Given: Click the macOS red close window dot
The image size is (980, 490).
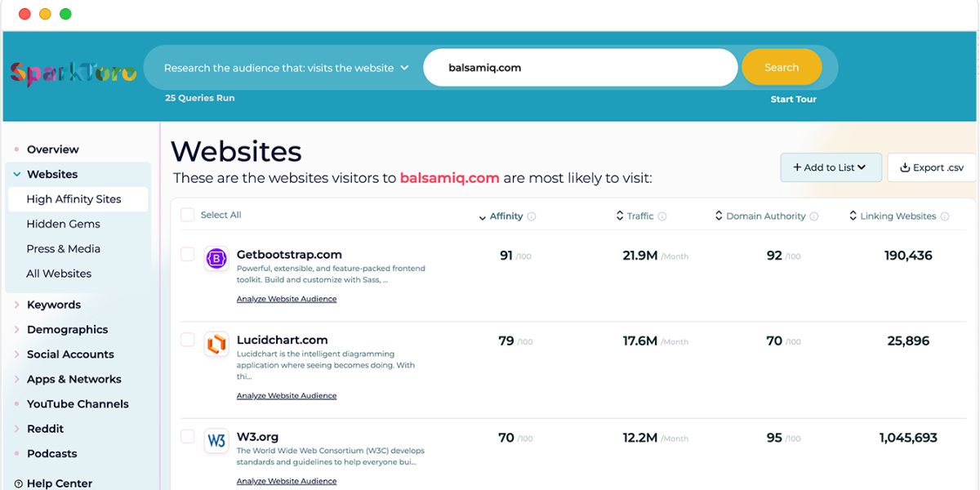Looking at the screenshot, I should pos(24,14).
